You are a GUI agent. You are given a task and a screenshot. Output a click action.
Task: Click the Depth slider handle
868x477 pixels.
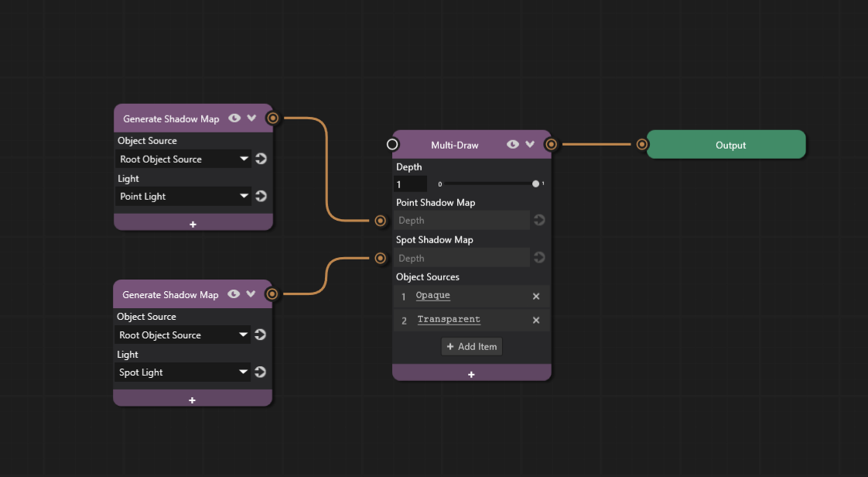(x=535, y=184)
